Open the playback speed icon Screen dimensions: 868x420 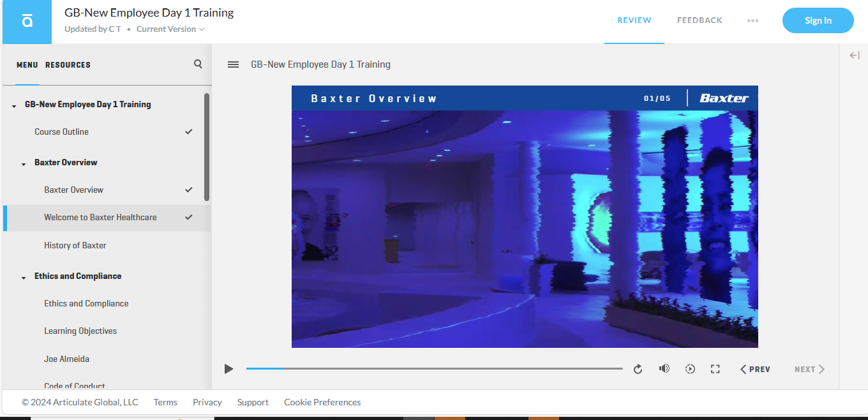pos(690,369)
